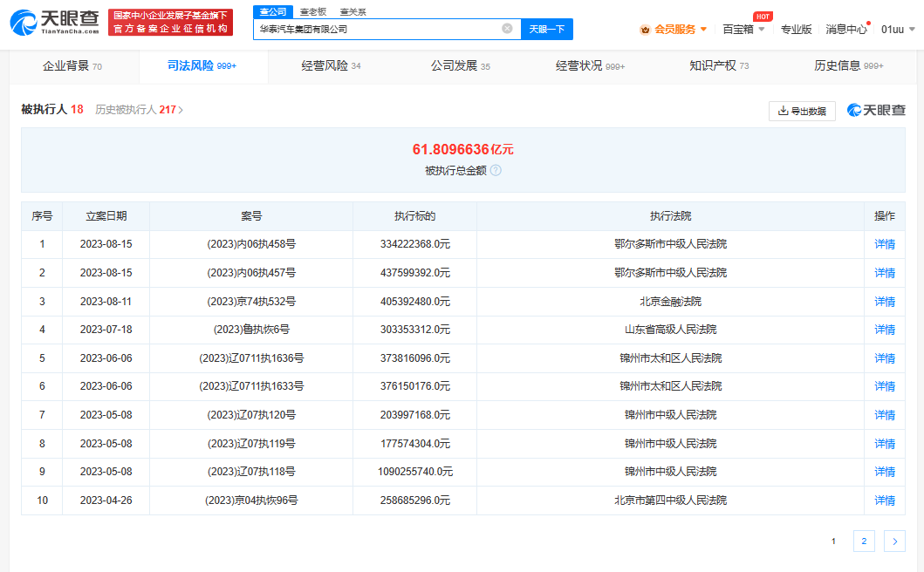Click the 国家中小企业发展子基金 red banner
This screenshot has width=924, height=572.
tap(170, 23)
